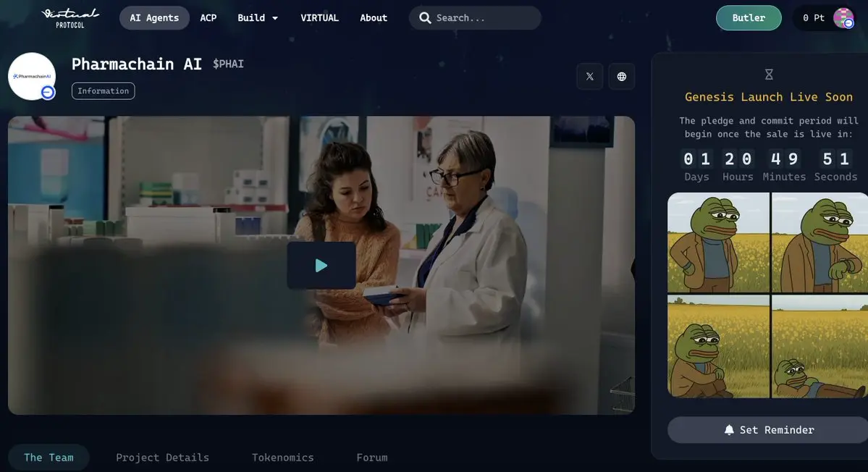The height and width of the screenshot is (472, 868).
Task: Click the Information badge button
Action: pos(103,90)
